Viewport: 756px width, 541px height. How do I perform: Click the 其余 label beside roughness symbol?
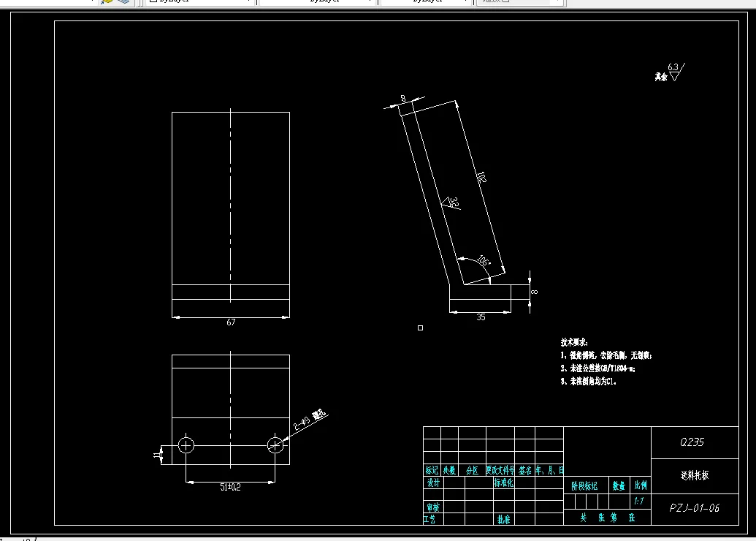[x=660, y=77]
